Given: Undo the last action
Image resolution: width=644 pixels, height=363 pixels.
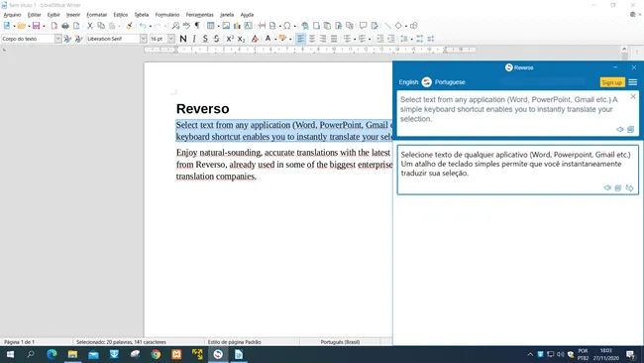Looking at the screenshot, I should pyautogui.click(x=143, y=26).
